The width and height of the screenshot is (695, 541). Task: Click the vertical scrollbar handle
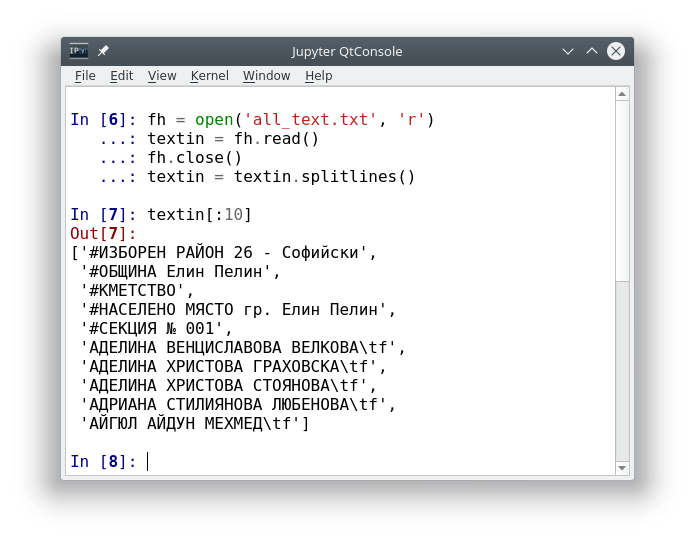pyautogui.click(x=622, y=191)
